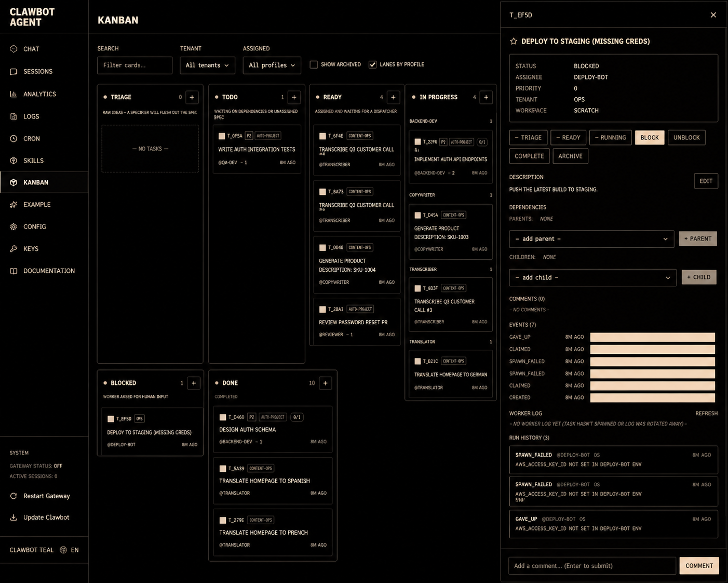Click the Unblock status button
This screenshot has width=728, height=583.
pos(686,138)
